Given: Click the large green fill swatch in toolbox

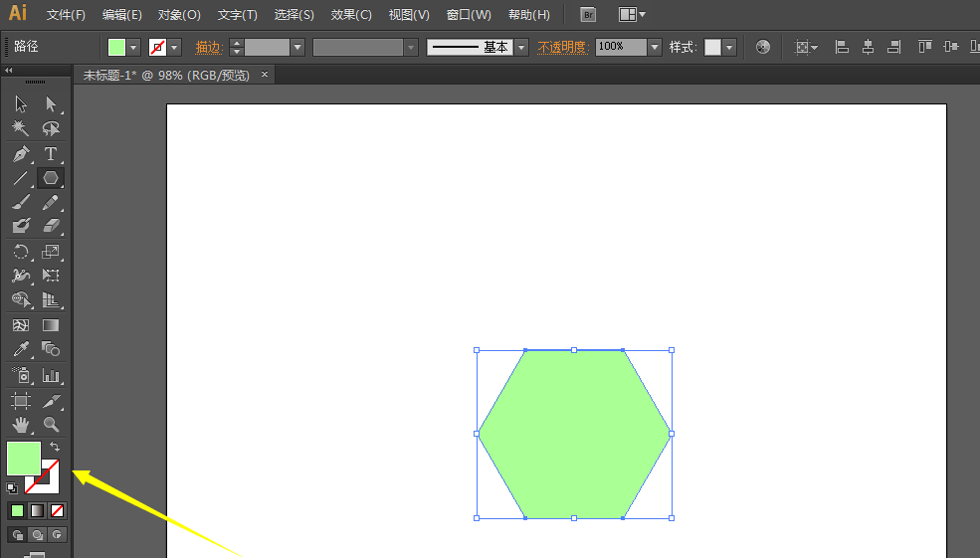Looking at the screenshot, I should click(x=22, y=458).
